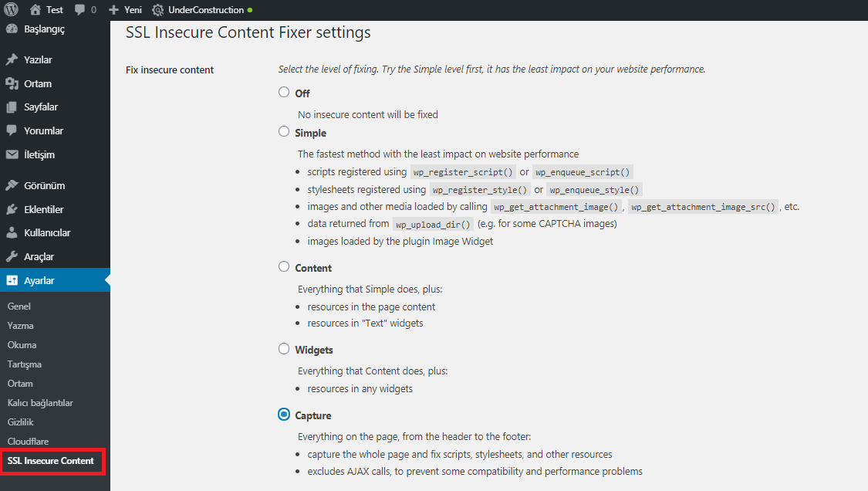Open Yazılar pin icon in sidebar
868x491 pixels.
point(12,59)
